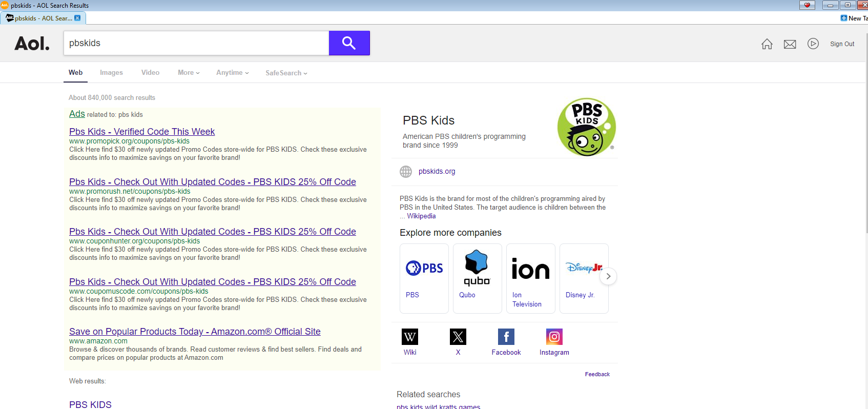868x409 pixels.
Task: Open the Qubo company card
Action: [478, 278]
